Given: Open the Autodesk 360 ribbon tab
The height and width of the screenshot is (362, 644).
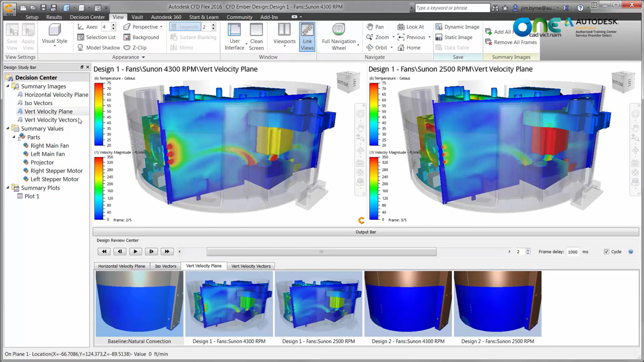Looking at the screenshot, I should pos(166,17).
